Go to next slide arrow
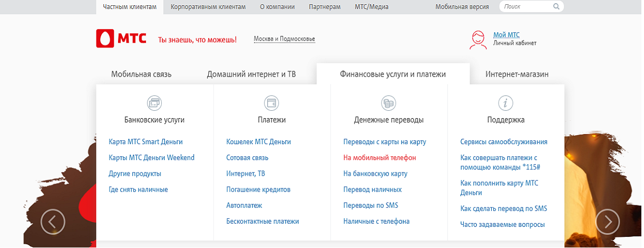 tap(608, 222)
